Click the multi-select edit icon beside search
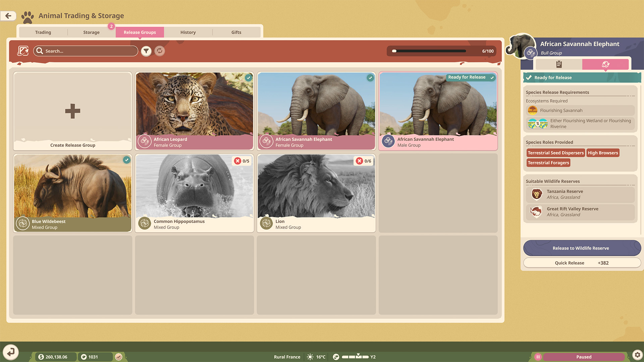The image size is (644, 362). (x=23, y=51)
